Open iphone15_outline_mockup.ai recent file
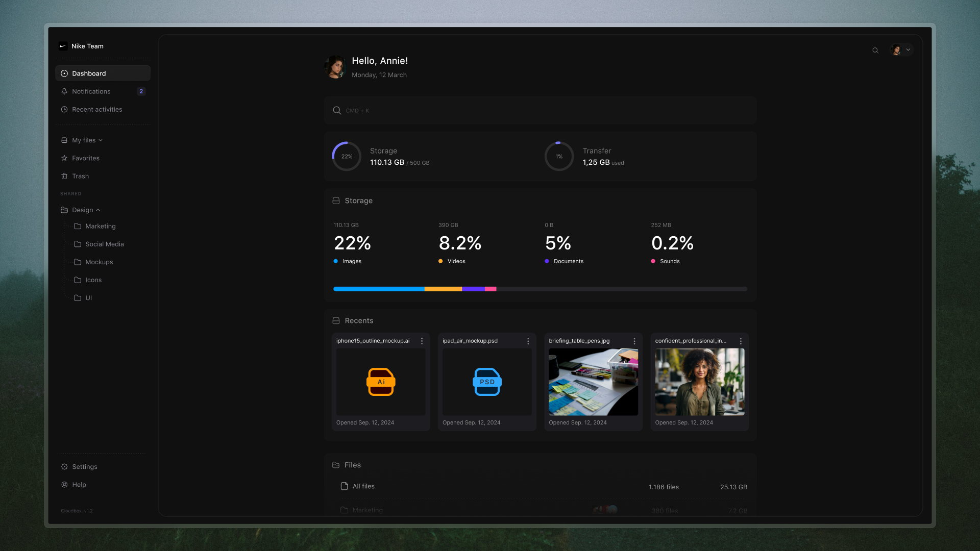Viewport: 980px width, 551px height. 381,382
